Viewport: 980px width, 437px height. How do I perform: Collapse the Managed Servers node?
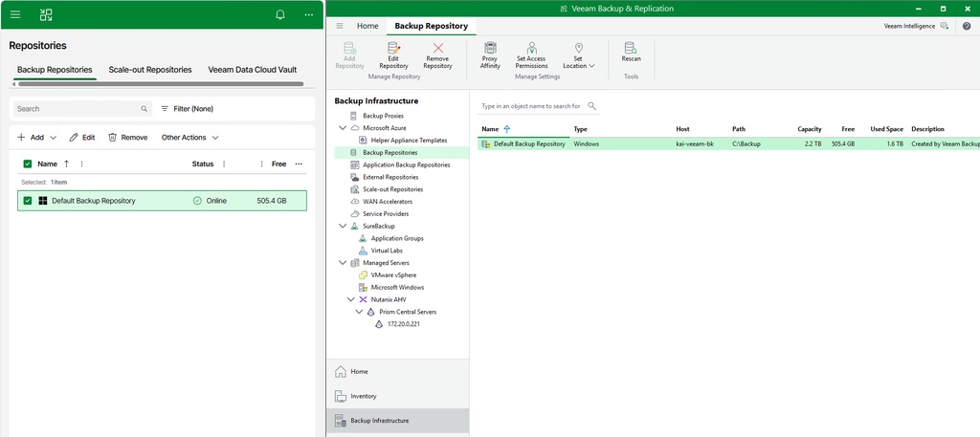point(343,263)
